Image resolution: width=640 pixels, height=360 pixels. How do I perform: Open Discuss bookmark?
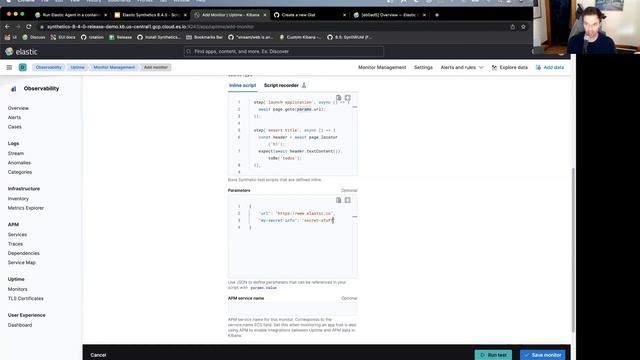(x=33, y=37)
